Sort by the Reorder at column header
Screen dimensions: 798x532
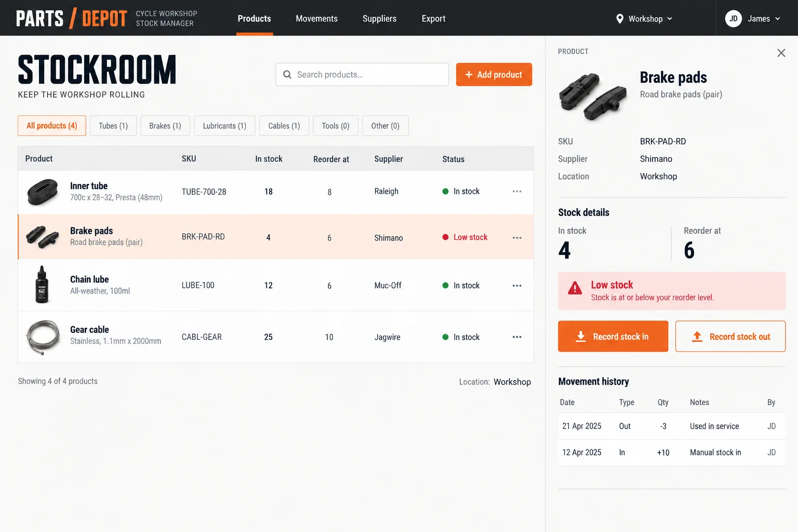tap(331, 159)
